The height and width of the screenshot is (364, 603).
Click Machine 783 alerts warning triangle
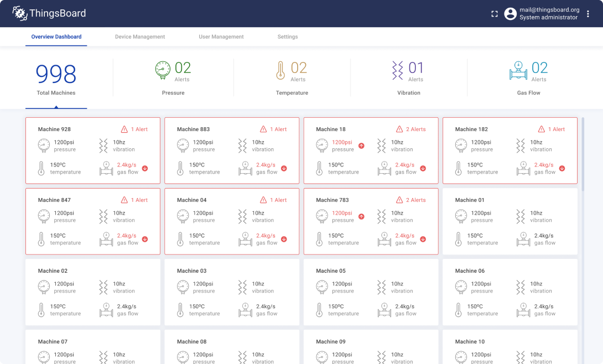399,200
